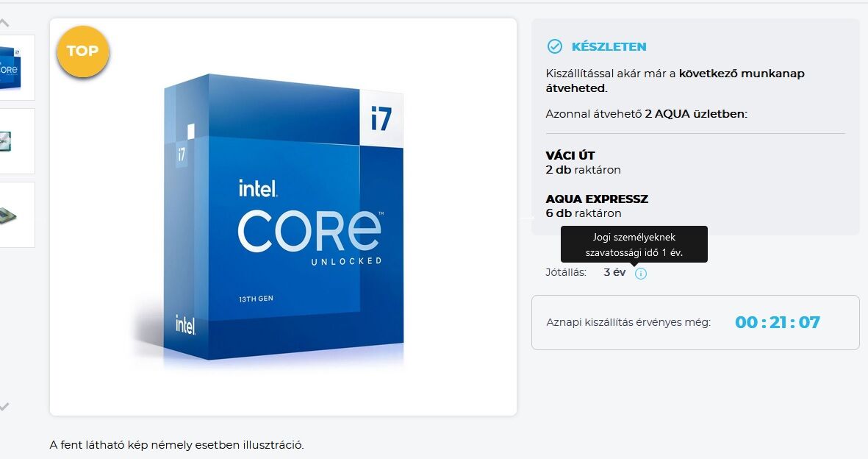
Task: Open the main Intel Core i7 product image
Action: click(x=283, y=217)
